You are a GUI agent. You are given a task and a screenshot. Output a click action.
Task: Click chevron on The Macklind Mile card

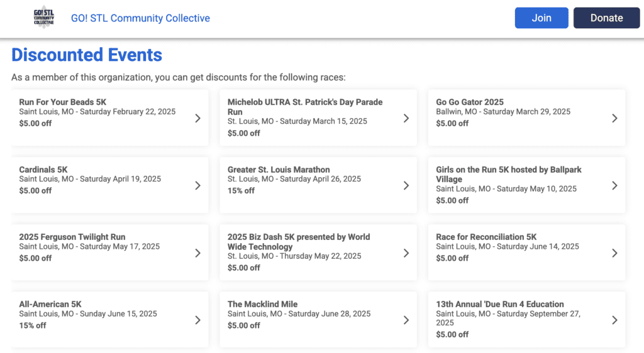[406, 320]
